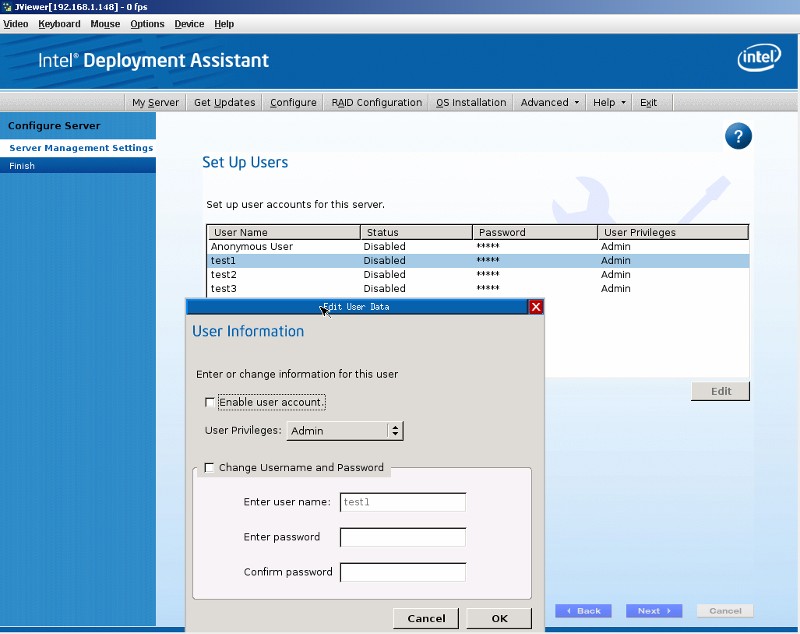Click Cancel in Edit User Data dialog
Screen dimensions: 800x634
click(x=426, y=618)
